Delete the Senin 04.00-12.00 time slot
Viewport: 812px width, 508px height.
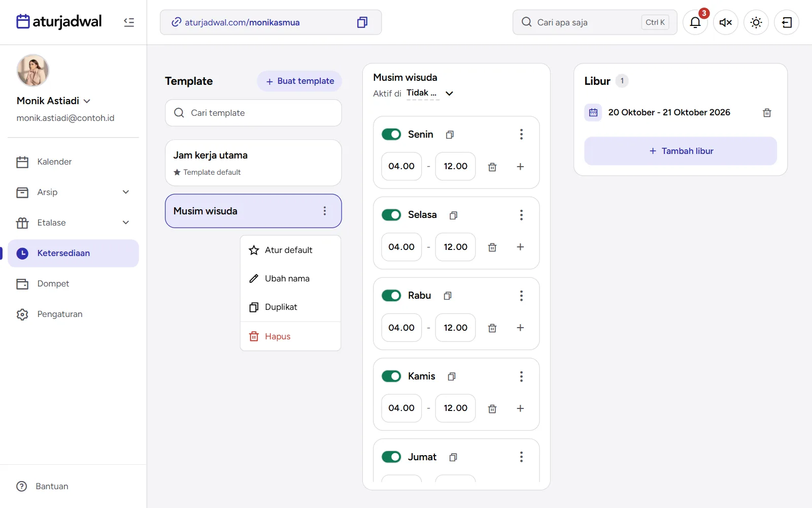point(492,167)
